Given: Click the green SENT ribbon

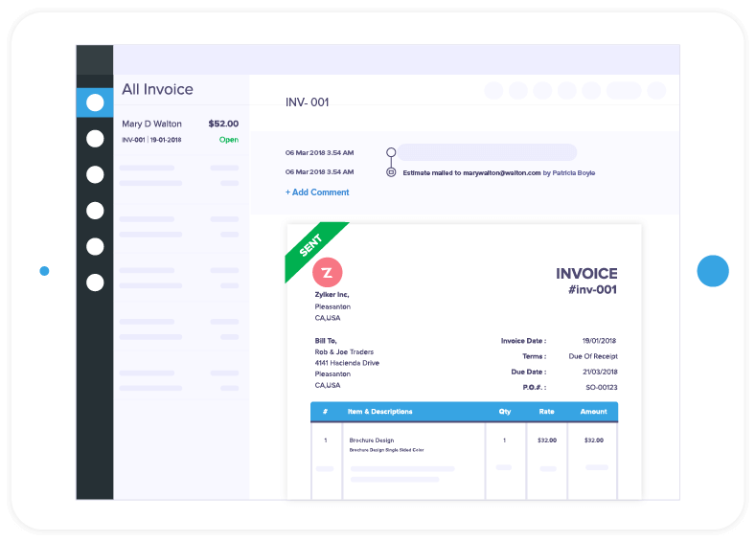Looking at the screenshot, I should [x=311, y=246].
